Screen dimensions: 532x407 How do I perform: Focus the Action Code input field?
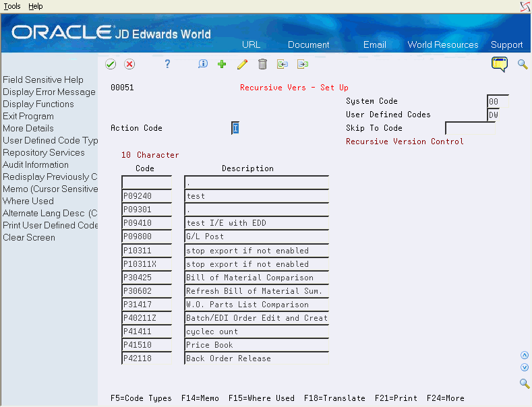pyautogui.click(x=235, y=128)
